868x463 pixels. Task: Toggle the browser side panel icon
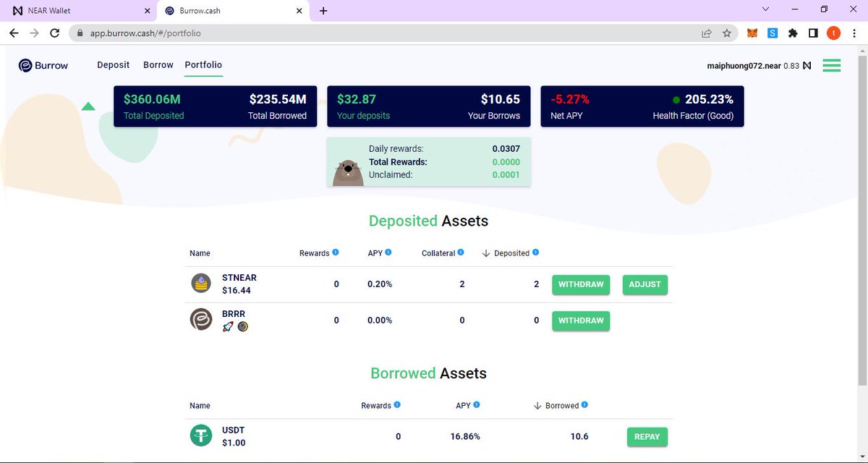813,33
